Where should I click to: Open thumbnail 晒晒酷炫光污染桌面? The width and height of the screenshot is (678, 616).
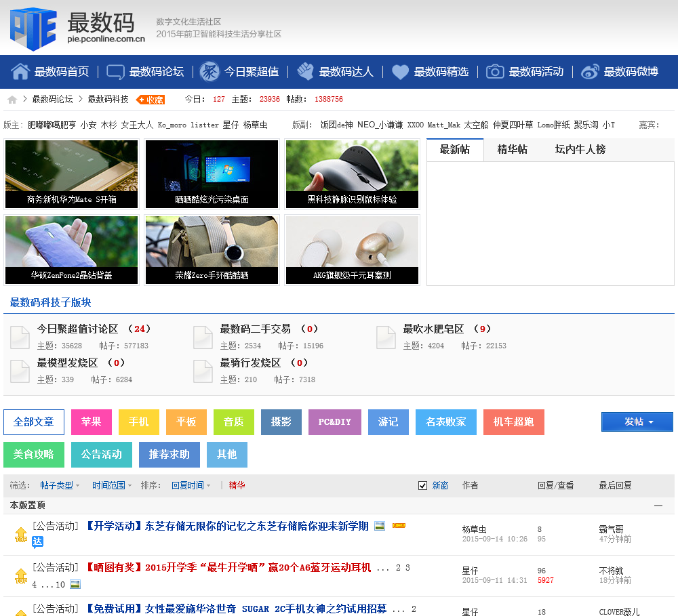point(212,174)
